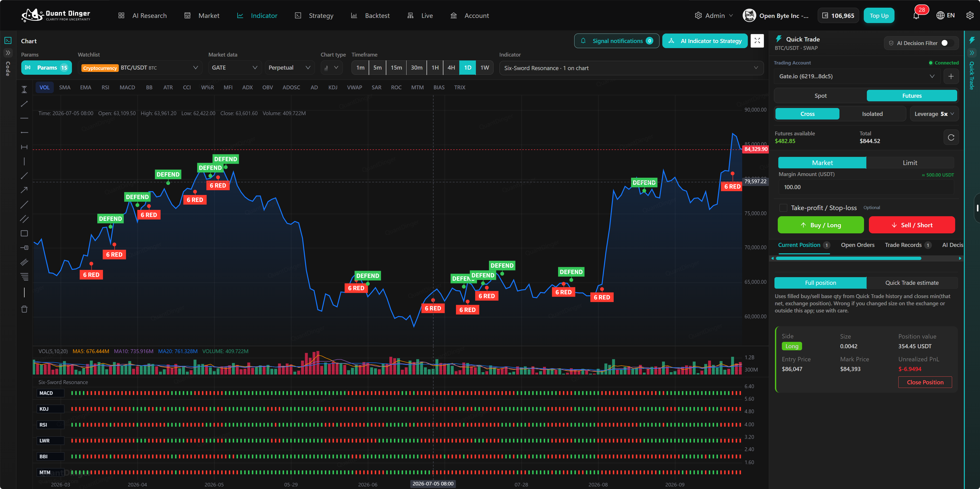This screenshot has width=980, height=489.
Task: Click the Close Position button
Action: (925, 383)
